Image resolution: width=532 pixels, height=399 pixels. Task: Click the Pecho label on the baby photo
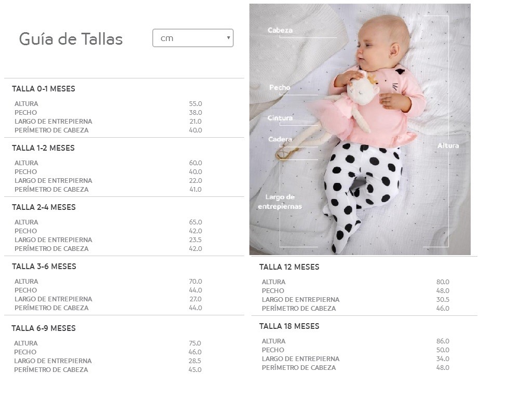280,88
